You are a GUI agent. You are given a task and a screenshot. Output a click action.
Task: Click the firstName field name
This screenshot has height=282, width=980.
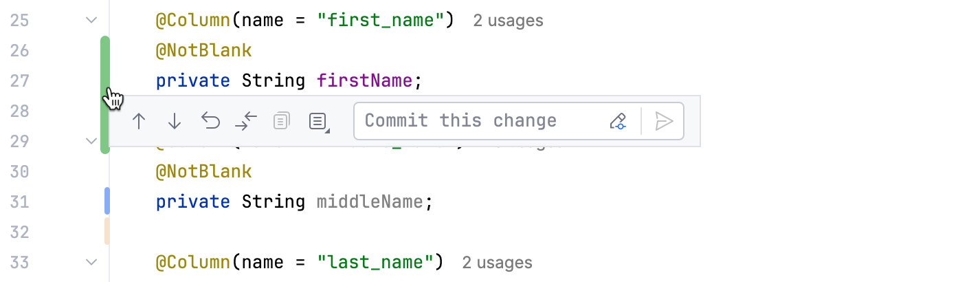click(x=364, y=81)
